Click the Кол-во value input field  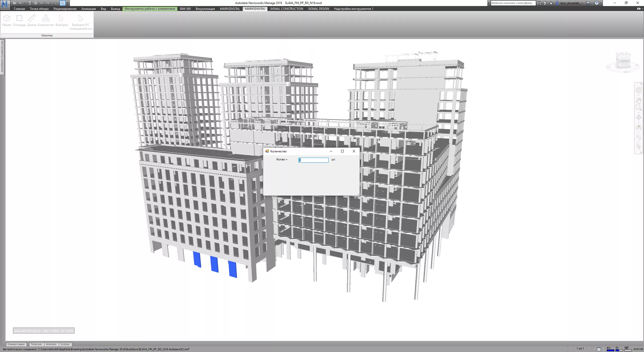click(x=313, y=160)
